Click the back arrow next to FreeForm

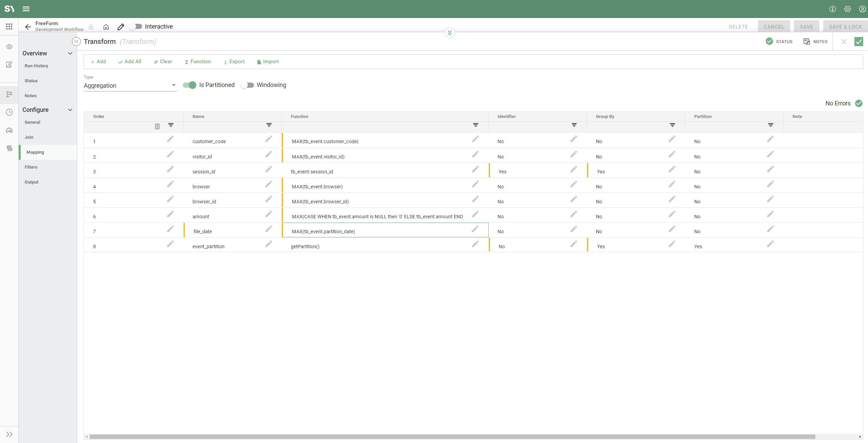coord(28,27)
